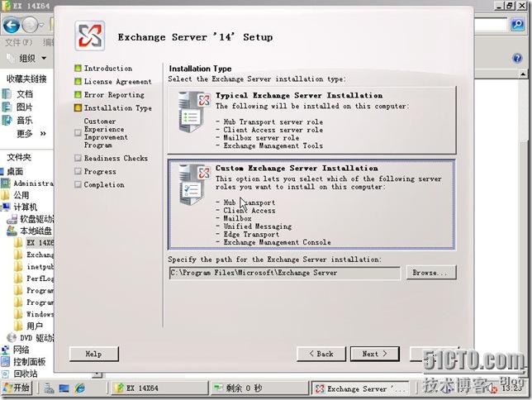Click the Help button
The width and height of the screenshot is (532, 400).
(94, 354)
